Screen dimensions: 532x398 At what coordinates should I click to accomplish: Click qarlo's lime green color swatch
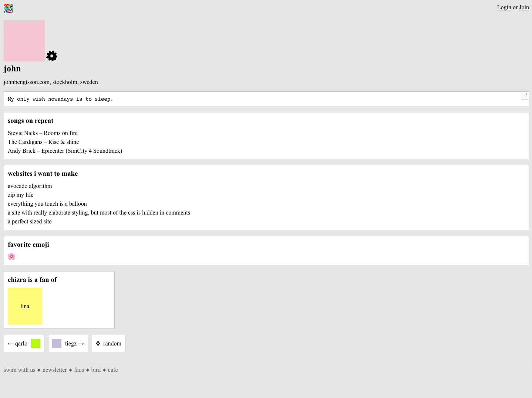(36, 344)
